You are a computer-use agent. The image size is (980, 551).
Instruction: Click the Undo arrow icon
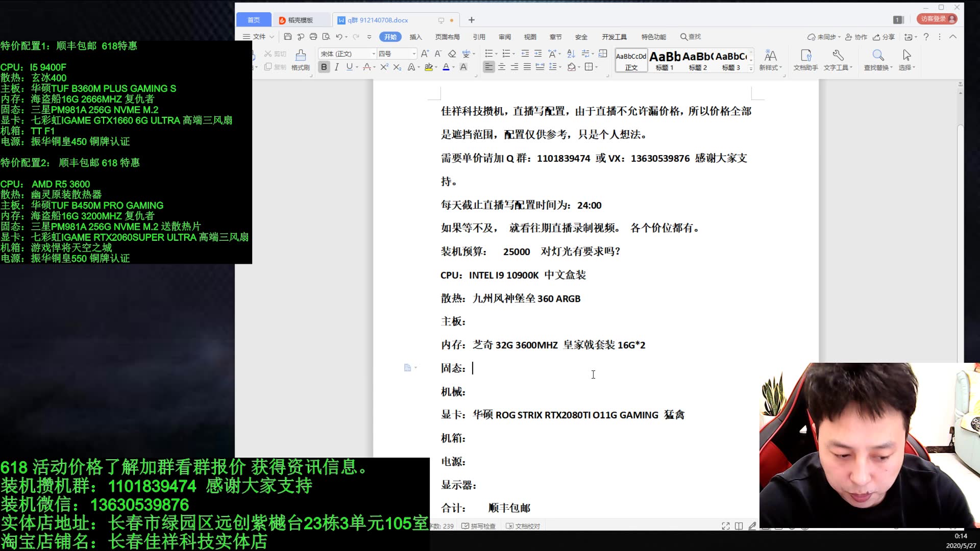(x=339, y=37)
